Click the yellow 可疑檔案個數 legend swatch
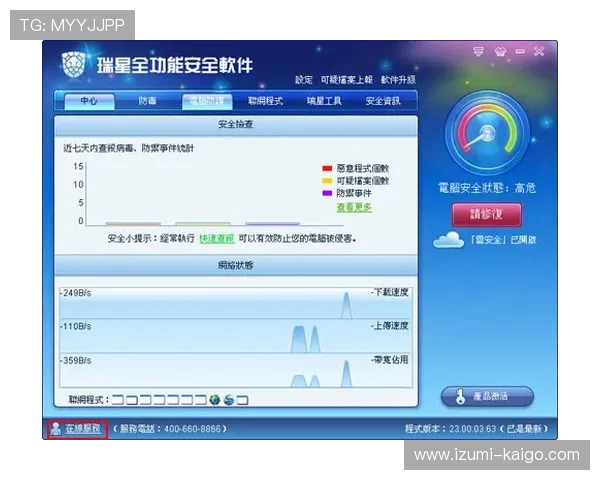 pyautogui.click(x=327, y=181)
